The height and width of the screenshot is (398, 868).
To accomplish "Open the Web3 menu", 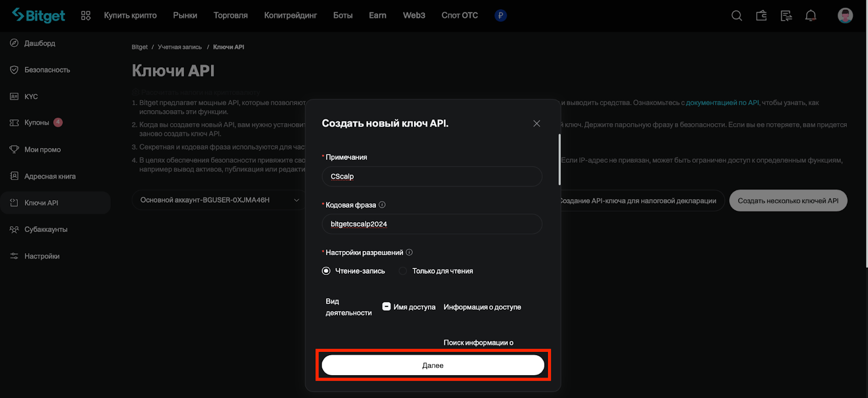I will [414, 15].
